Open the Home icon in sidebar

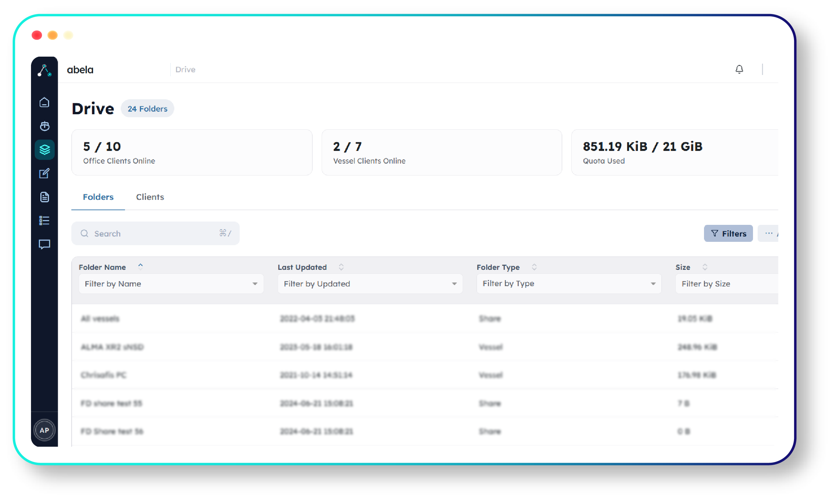44,102
